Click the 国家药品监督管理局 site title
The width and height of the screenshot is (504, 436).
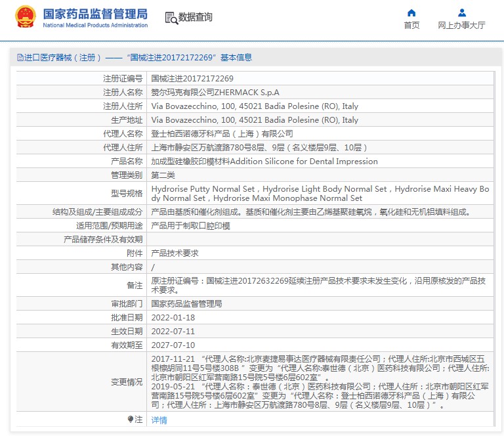[95, 14]
